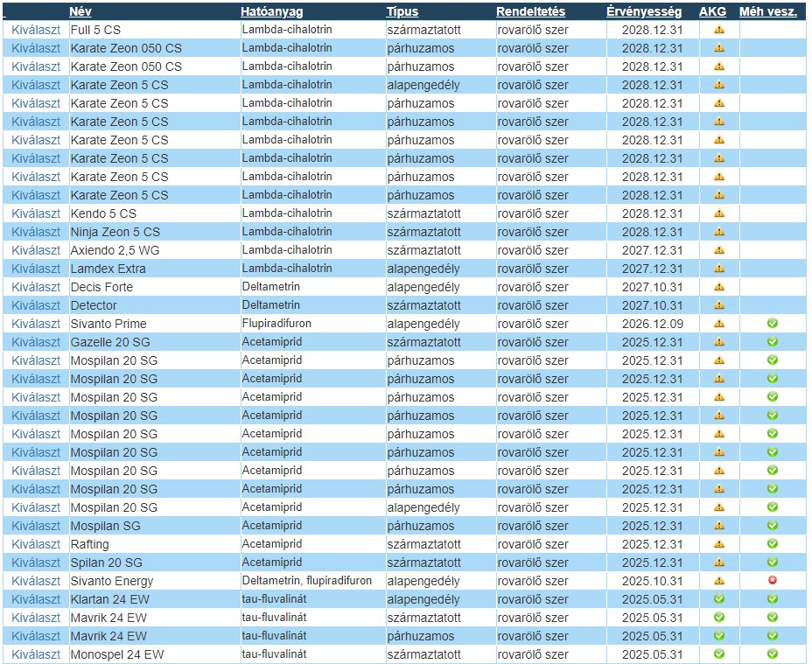Screen dimensions: 812x664
Task: Click green AKG check for Klartan 24 EW
Action: [718, 599]
